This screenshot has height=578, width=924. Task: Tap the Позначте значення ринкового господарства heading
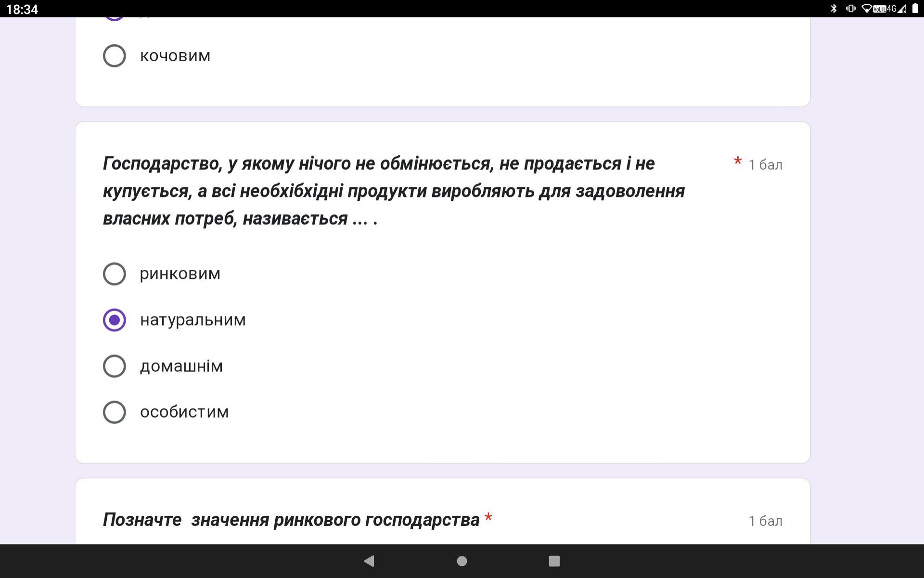[x=291, y=520]
